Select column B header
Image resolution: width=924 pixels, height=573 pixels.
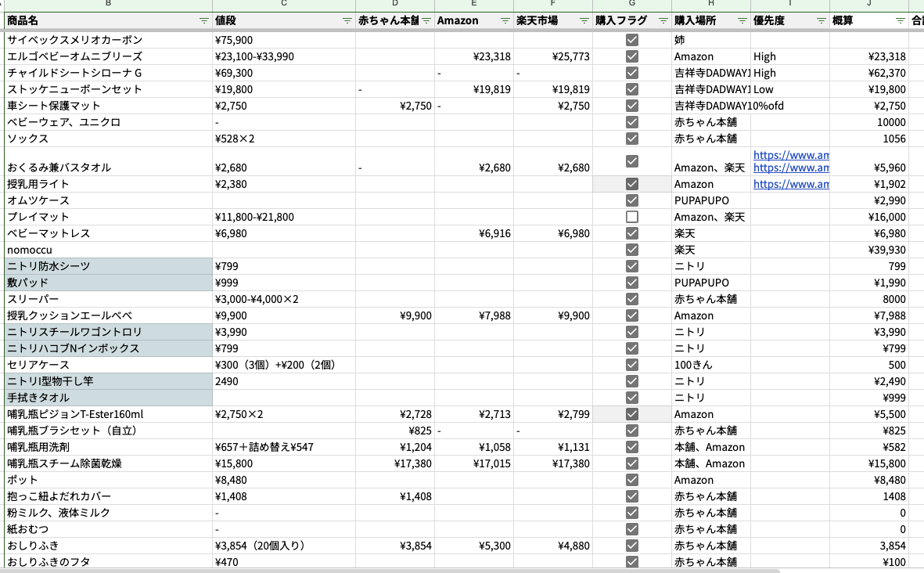click(109, 4)
